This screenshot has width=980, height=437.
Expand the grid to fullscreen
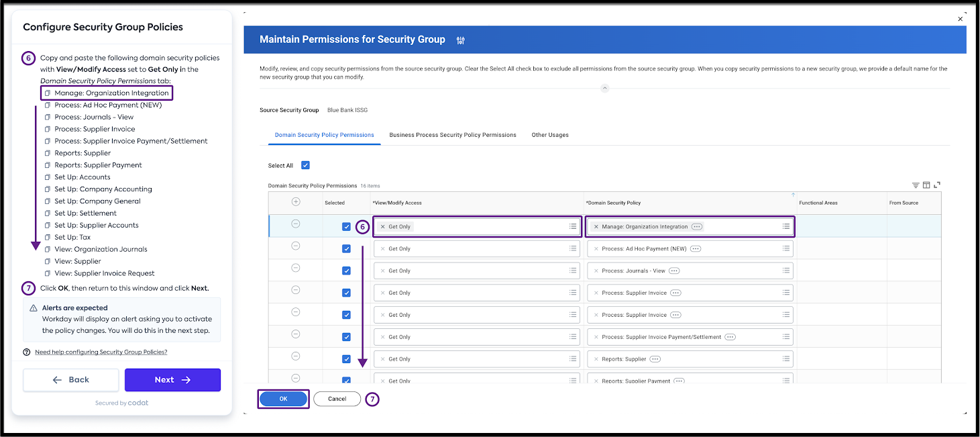pyautogui.click(x=937, y=185)
